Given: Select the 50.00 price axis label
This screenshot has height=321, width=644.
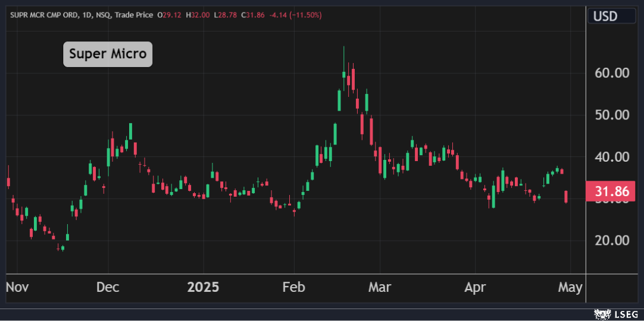Looking at the screenshot, I should coord(612,115).
